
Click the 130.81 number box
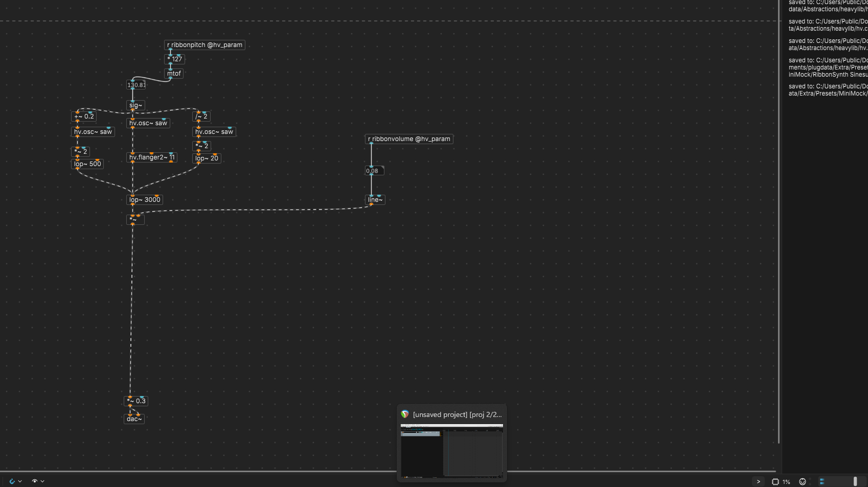click(136, 85)
